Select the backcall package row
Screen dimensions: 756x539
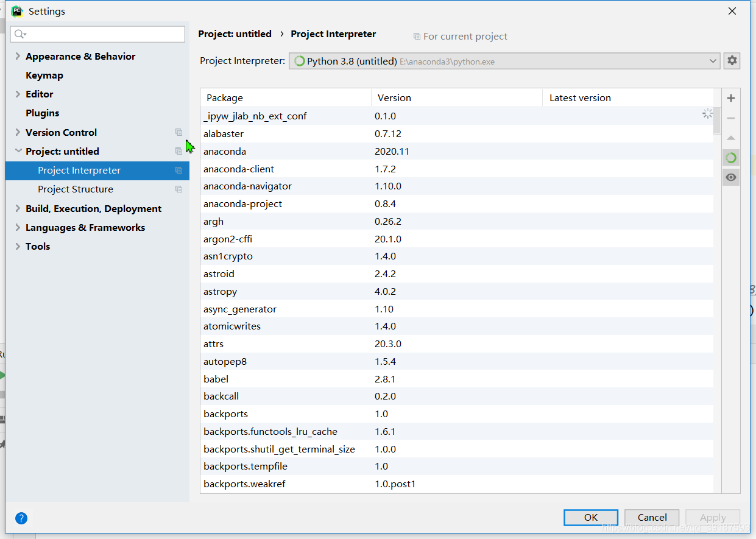tap(457, 396)
